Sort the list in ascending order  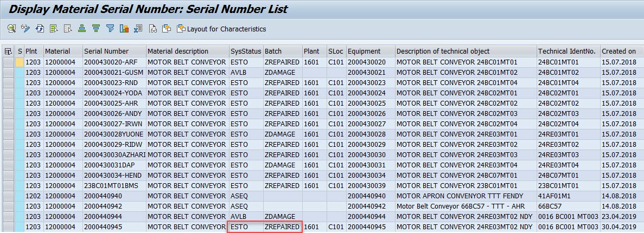pyautogui.click(x=82, y=29)
